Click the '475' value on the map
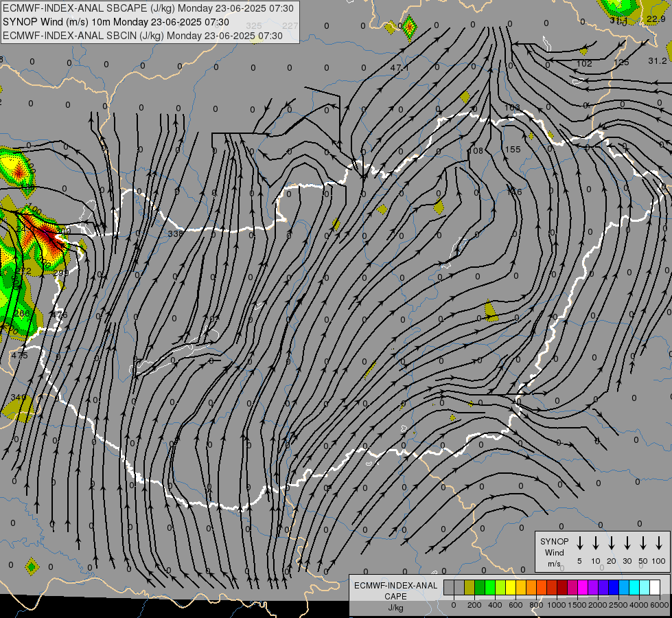 pos(20,355)
